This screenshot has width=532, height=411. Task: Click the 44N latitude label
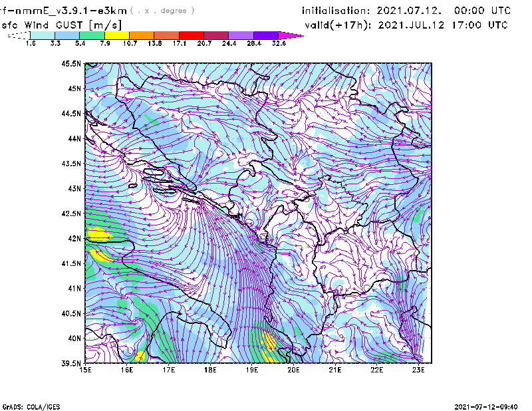click(x=74, y=138)
